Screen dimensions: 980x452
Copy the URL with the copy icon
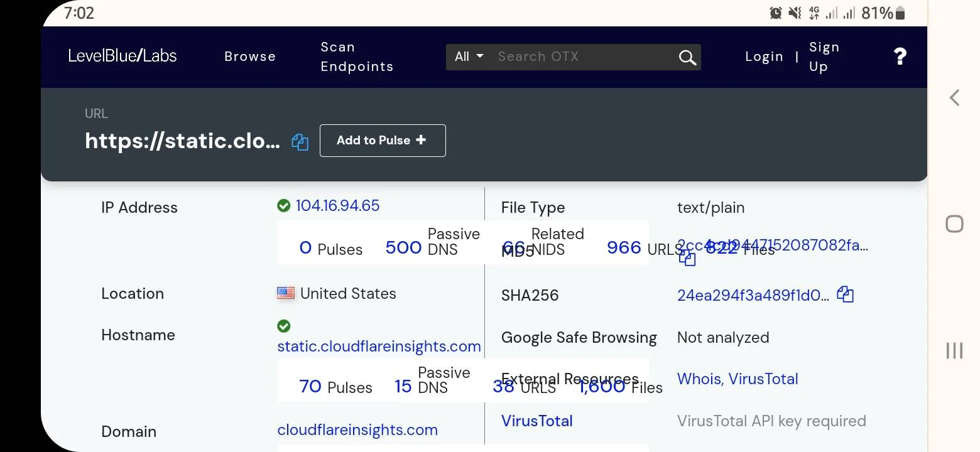point(300,142)
